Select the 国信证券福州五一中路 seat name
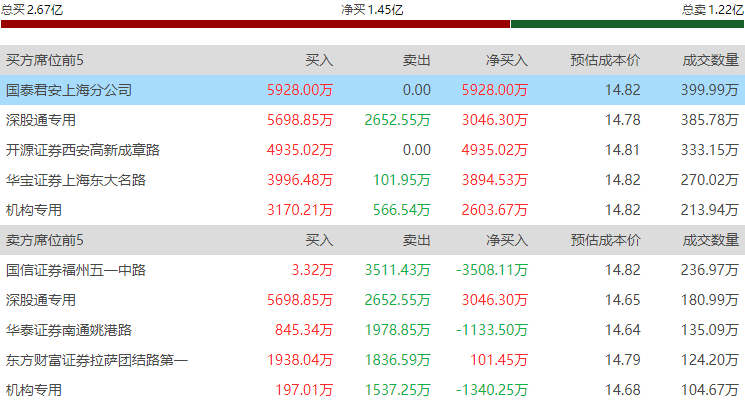Image resolution: width=745 pixels, height=403 pixels. (x=76, y=270)
